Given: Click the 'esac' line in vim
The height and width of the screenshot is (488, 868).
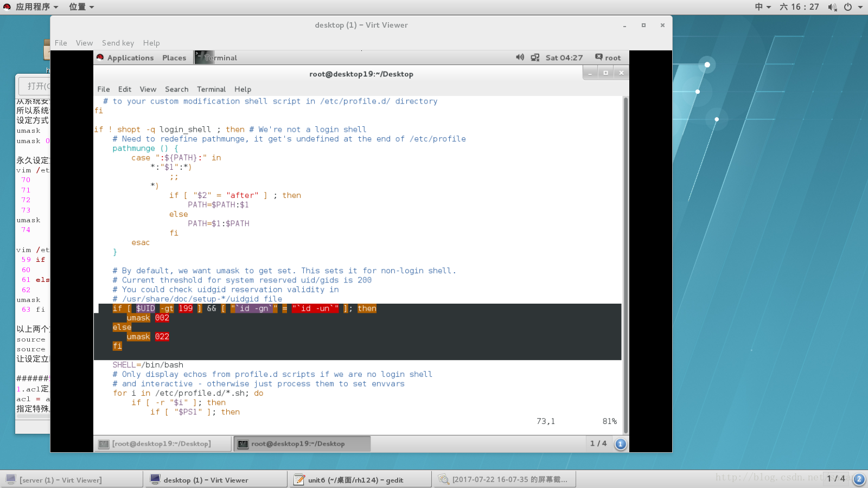Looking at the screenshot, I should (x=141, y=242).
